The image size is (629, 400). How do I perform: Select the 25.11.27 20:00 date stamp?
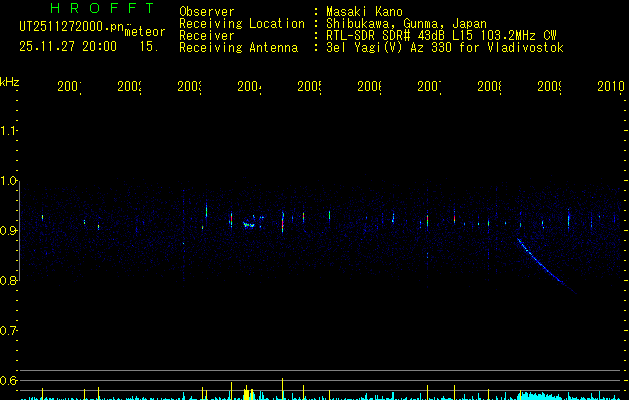pos(68,47)
